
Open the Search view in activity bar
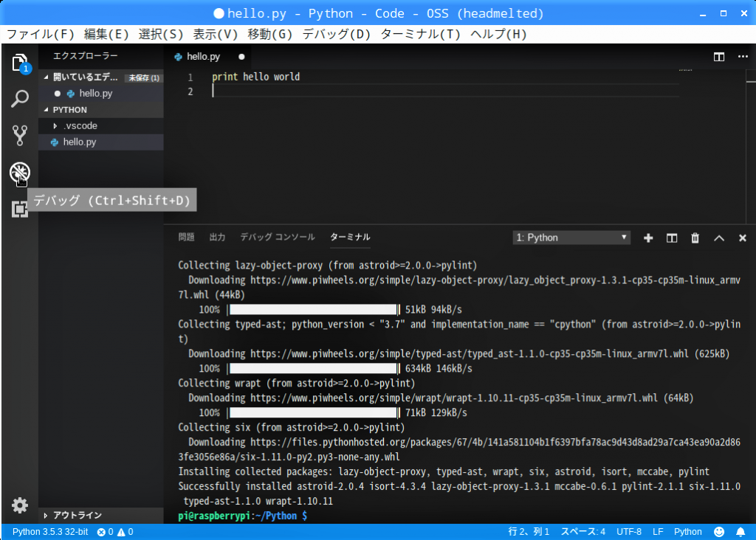(x=20, y=99)
